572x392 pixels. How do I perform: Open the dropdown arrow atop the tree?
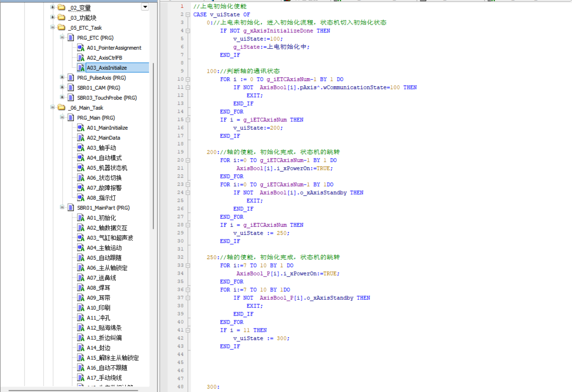pyautogui.click(x=145, y=7)
